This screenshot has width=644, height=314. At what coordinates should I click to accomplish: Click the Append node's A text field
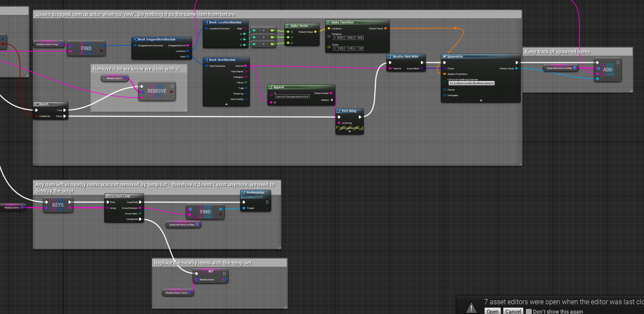[x=292, y=97]
